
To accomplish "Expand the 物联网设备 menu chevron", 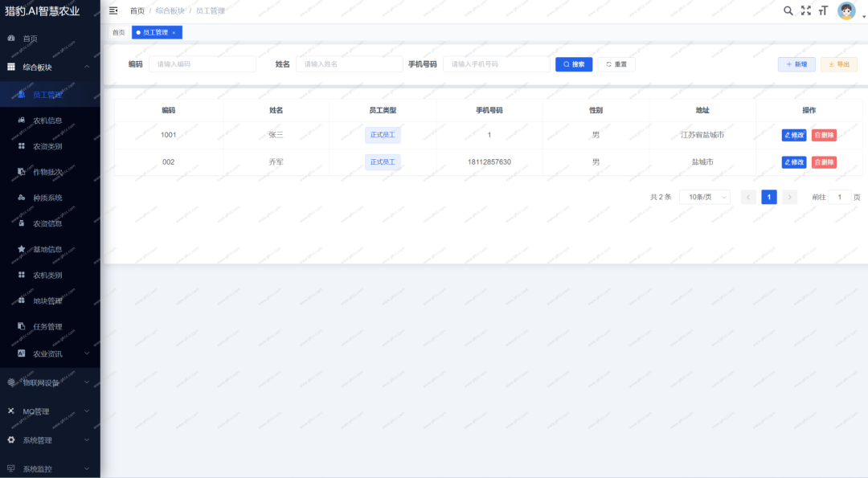I will point(87,382).
